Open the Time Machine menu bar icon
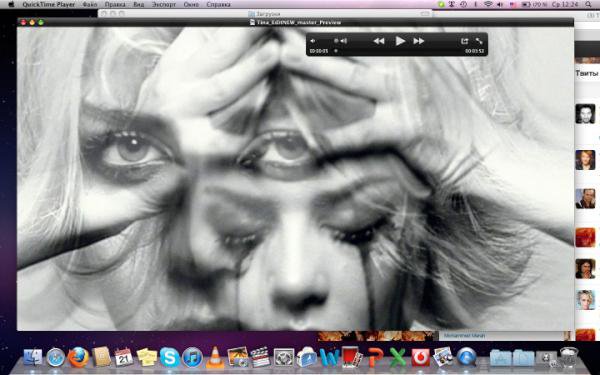The image size is (600, 375). coord(463,5)
